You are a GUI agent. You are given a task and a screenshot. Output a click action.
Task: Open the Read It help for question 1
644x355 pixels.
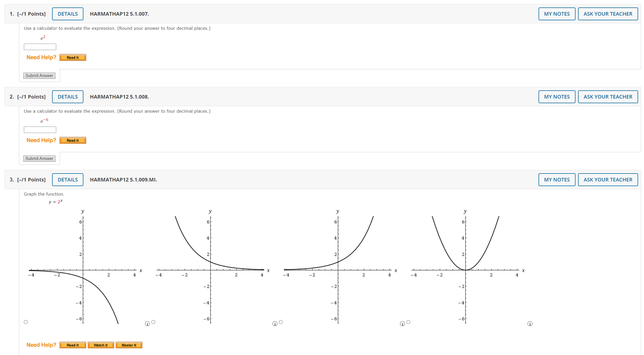click(x=73, y=57)
